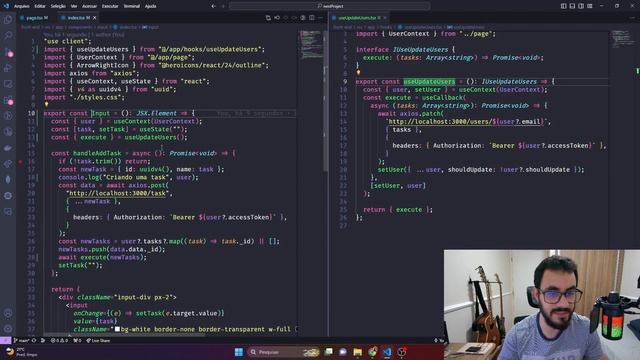The width and height of the screenshot is (640, 360).
Task: Toggle the bottom panel layout icon
Action: coord(572,6)
